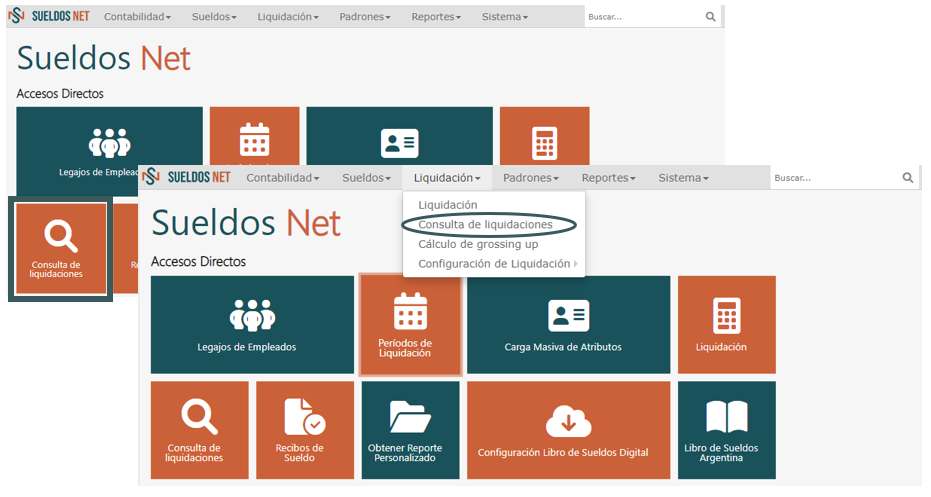Open Recibos de Sueldo tile

pos(305,430)
